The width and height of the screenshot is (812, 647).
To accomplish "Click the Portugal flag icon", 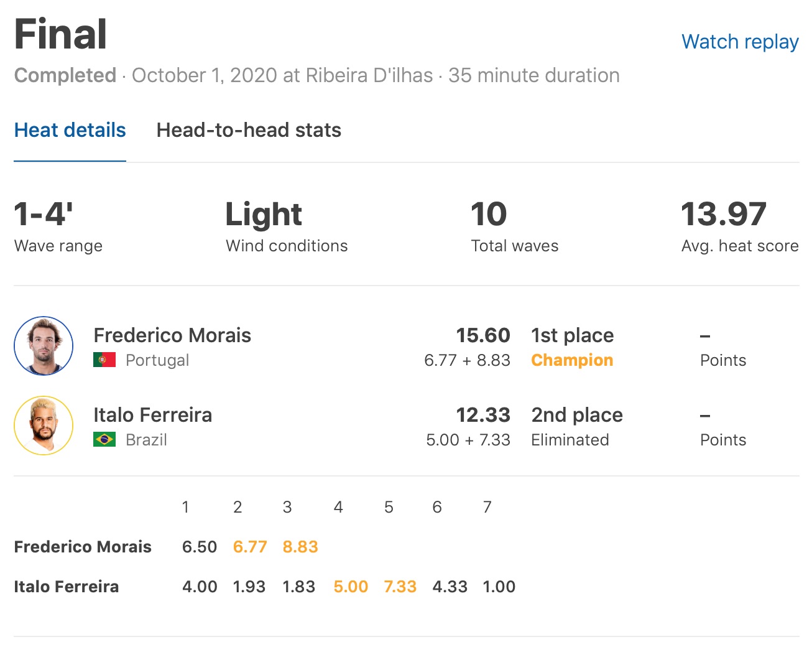I will (x=104, y=360).
